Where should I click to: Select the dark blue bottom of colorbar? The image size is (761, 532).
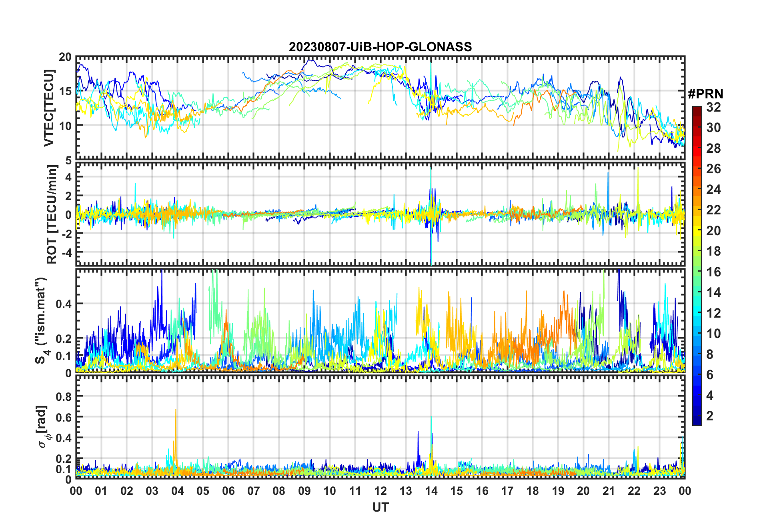(697, 422)
